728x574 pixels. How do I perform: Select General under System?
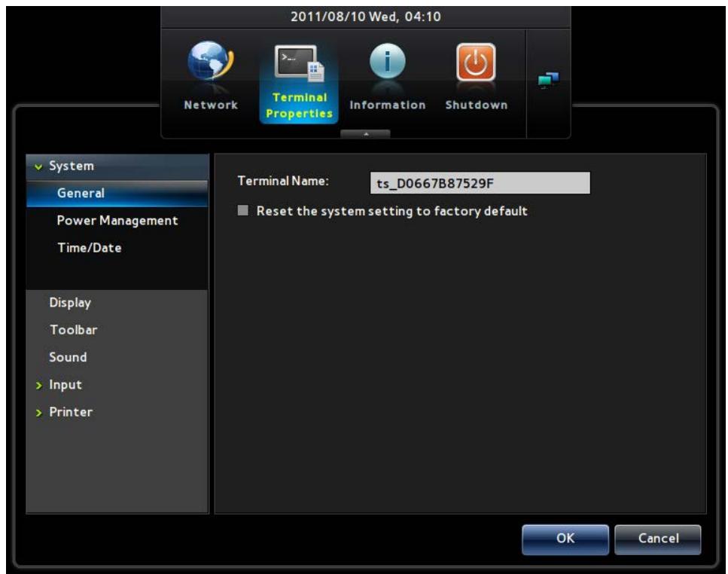click(117, 193)
